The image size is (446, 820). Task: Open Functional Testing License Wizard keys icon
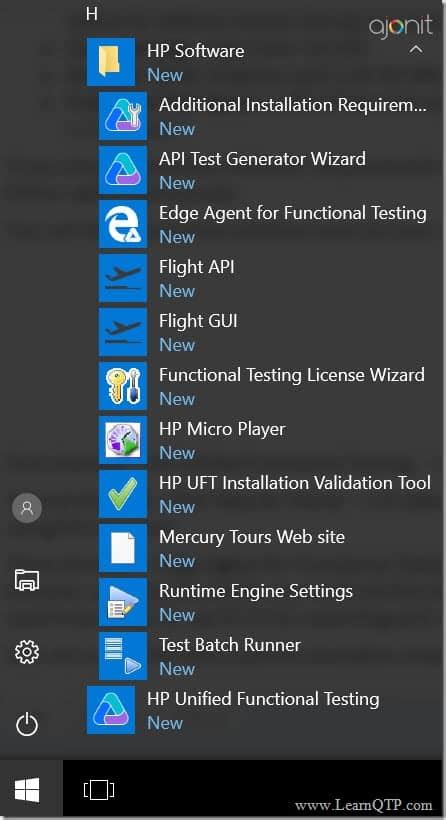[123, 385]
